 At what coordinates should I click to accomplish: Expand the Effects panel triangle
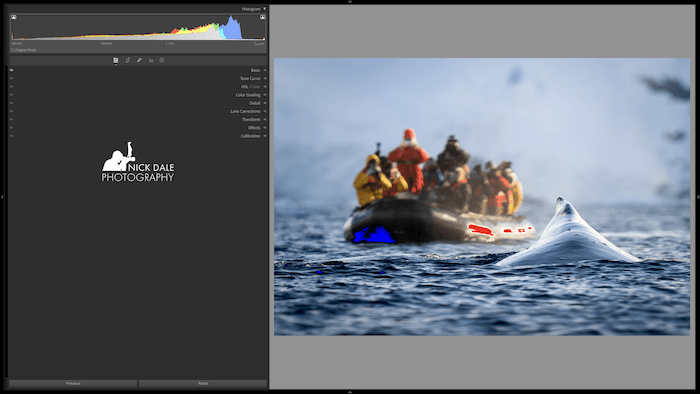(265, 128)
